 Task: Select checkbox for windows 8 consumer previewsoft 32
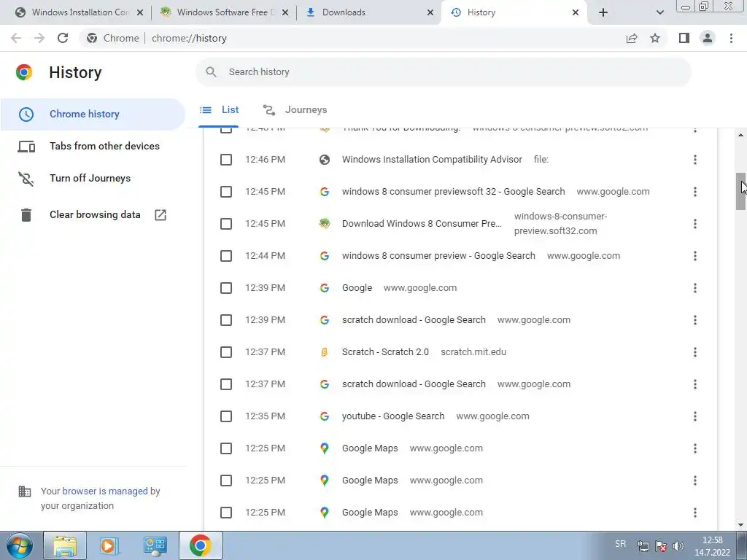[x=226, y=192]
